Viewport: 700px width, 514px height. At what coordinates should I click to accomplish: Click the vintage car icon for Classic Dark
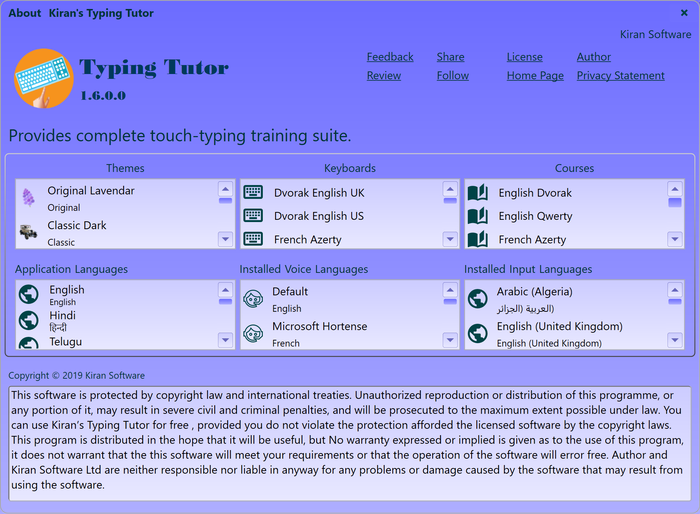coord(29,232)
